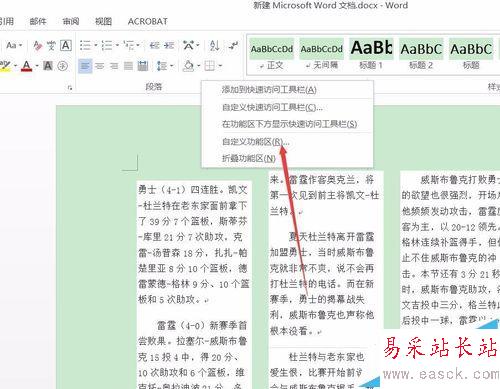Toggle show/hide paragraph marks
The image size is (500, 389).
(233, 45)
